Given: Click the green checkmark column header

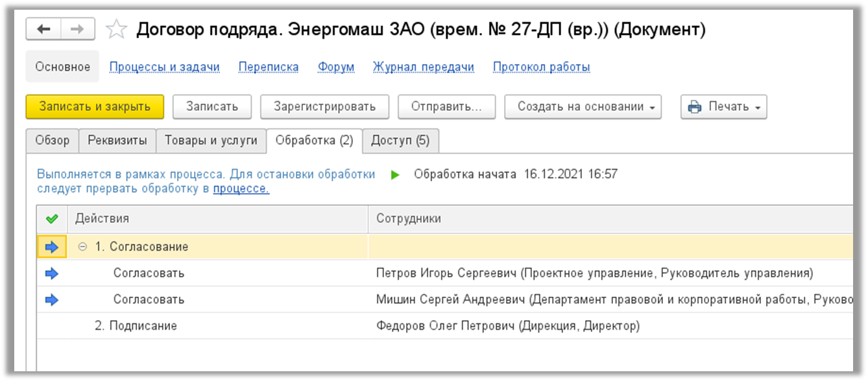Looking at the screenshot, I should pyautogui.click(x=52, y=219).
